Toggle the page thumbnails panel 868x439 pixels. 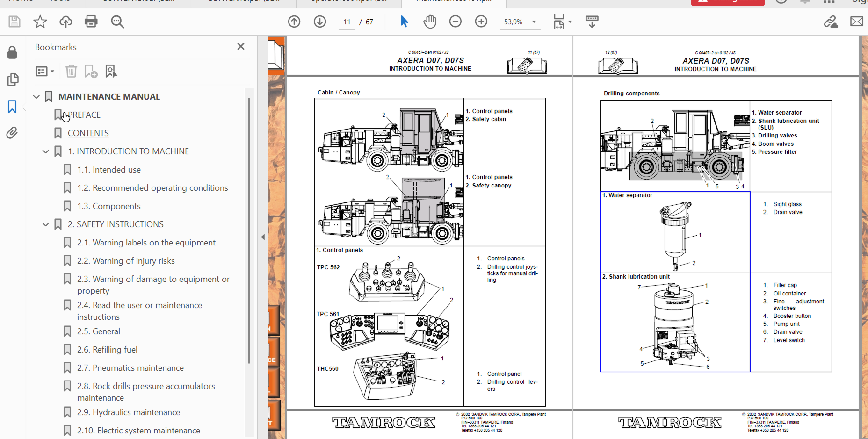(x=13, y=79)
